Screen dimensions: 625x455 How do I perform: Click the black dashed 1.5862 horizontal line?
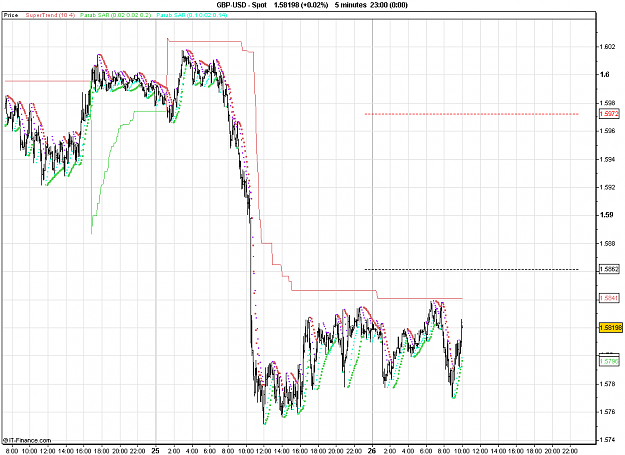click(x=472, y=270)
